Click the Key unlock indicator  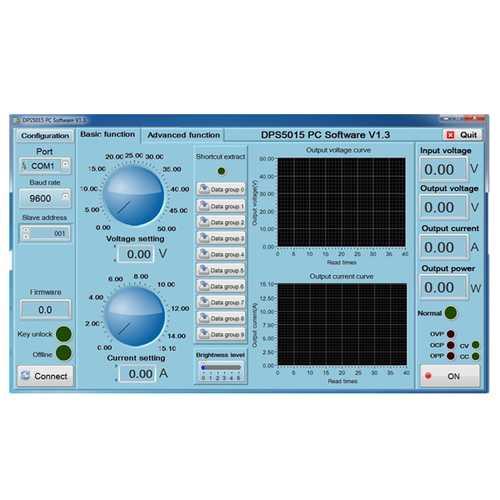64,334
